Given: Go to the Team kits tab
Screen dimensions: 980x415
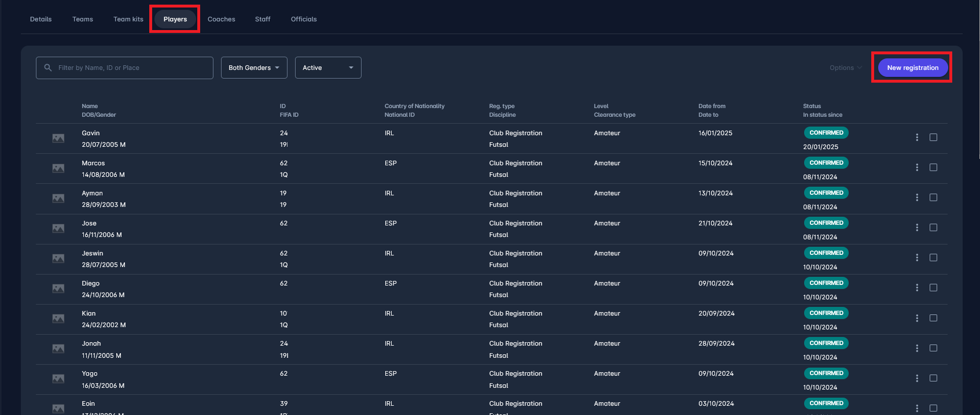Looking at the screenshot, I should 128,19.
